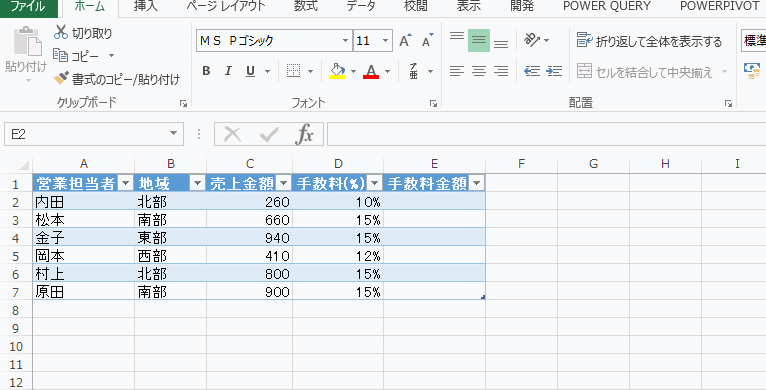Open フォント group dialog launcher
The image size is (766, 390).
(433, 103)
